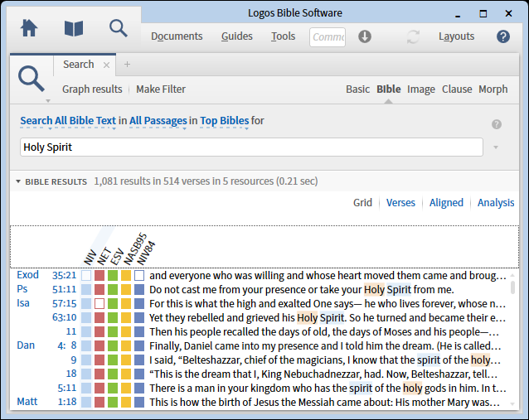Viewport: 529px width, 420px height.
Task: Collapse the Bible Results section
Action: 18,181
